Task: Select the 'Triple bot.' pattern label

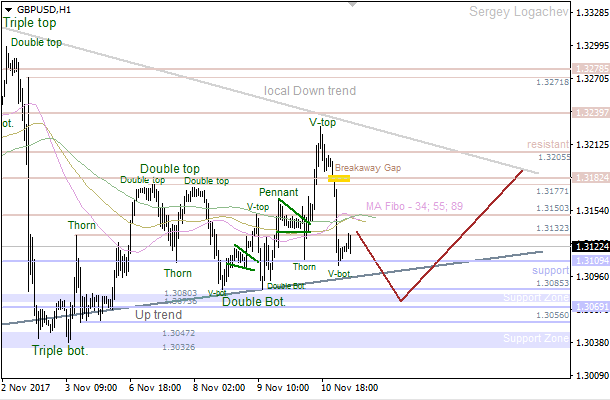Action: [59, 351]
